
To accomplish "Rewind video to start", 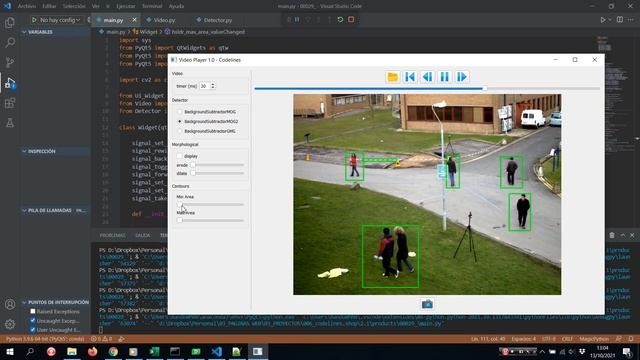I will click(410, 77).
